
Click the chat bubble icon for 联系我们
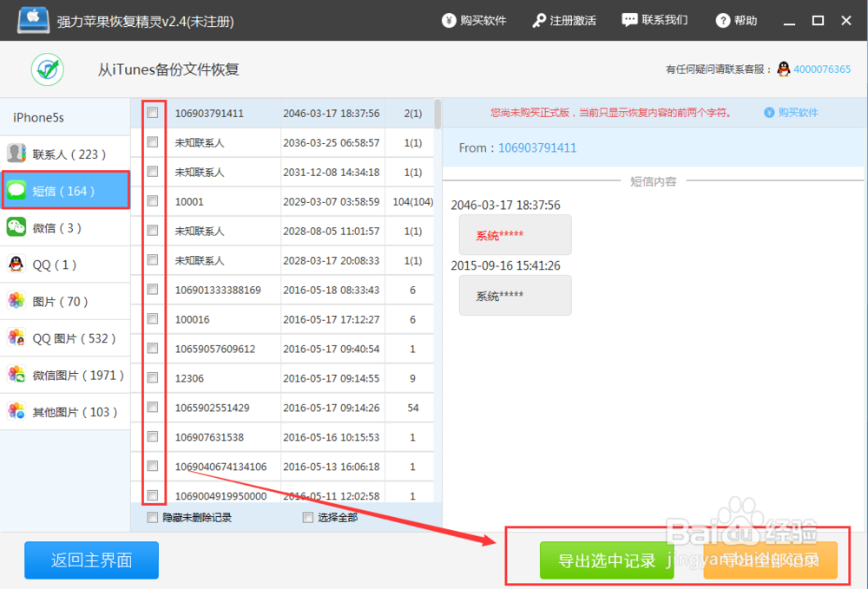[x=629, y=21]
